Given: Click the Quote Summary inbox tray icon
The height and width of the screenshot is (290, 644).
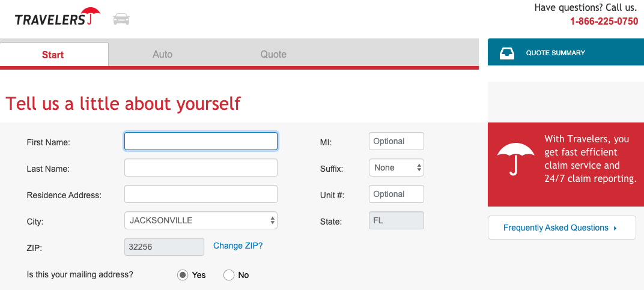Looking at the screenshot, I should [507, 53].
